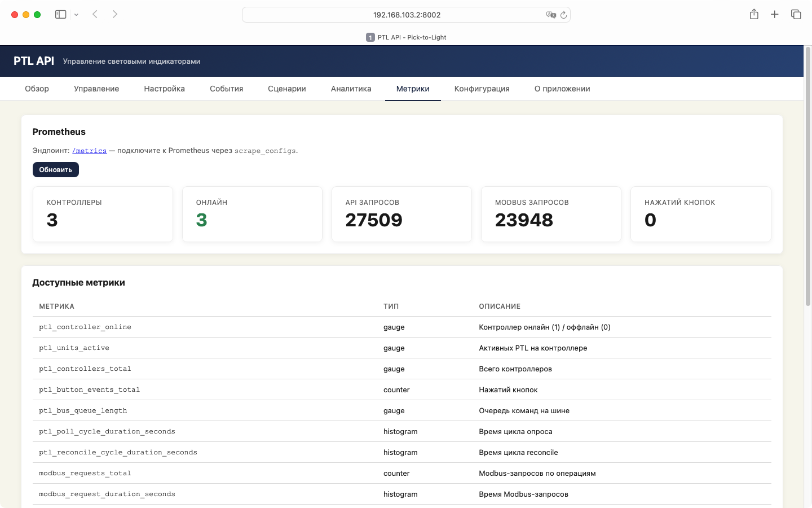812x508 pixels.
Task: Switch to the Аналитика tab
Action: (351, 89)
